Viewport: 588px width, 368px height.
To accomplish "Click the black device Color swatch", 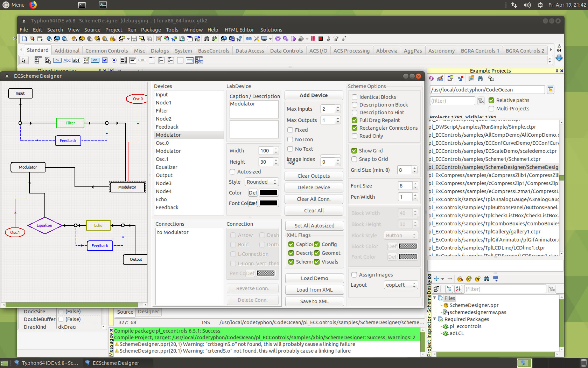I will pos(268,193).
